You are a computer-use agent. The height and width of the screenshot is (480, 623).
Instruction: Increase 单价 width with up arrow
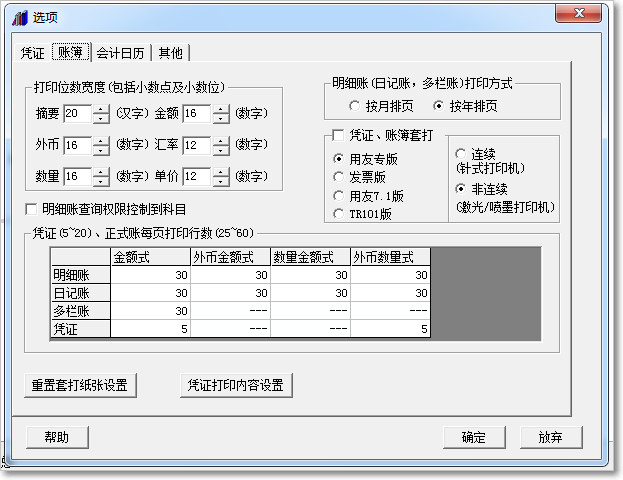(221, 172)
